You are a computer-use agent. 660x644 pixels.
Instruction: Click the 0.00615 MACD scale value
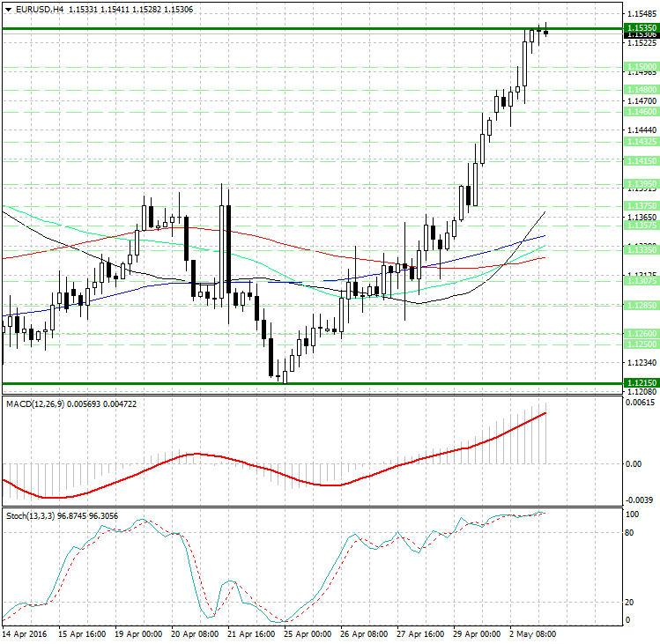tap(641, 403)
